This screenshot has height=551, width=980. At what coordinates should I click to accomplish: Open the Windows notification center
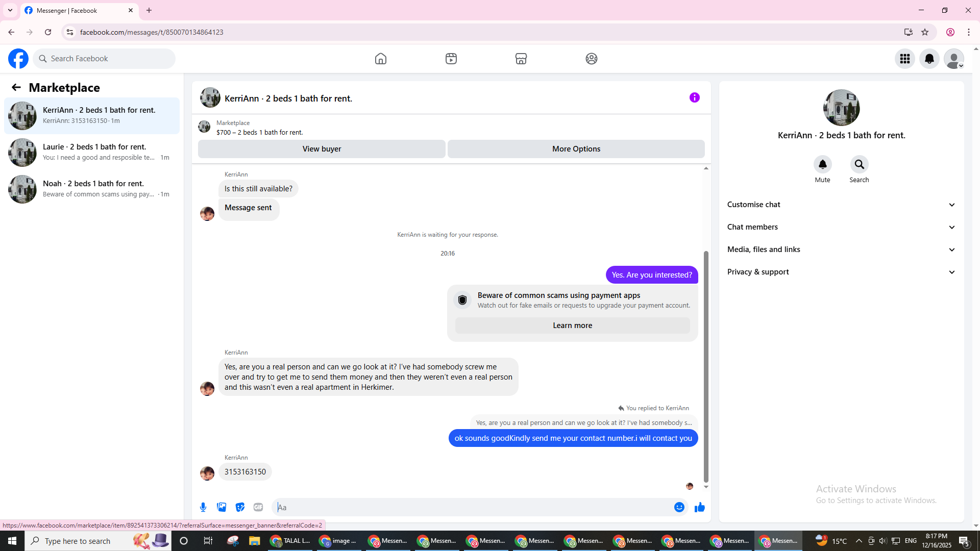click(964, 541)
